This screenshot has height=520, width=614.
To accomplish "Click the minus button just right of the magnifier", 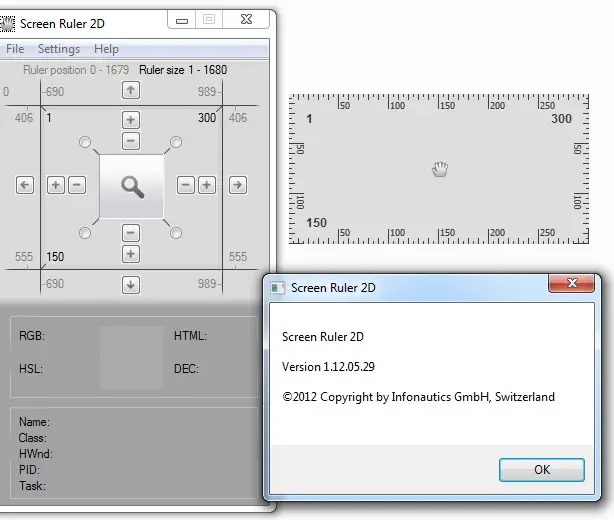I will (x=186, y=185).
